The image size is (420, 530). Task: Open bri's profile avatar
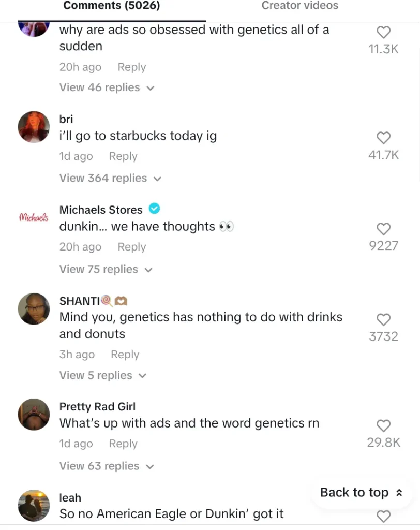pyautogui.click(x=34, y=127)
